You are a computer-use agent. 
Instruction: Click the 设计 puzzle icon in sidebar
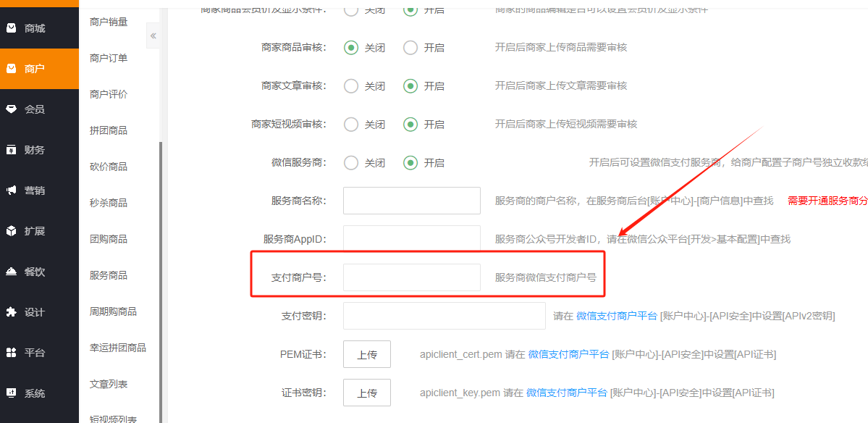(x=11, y=312)
